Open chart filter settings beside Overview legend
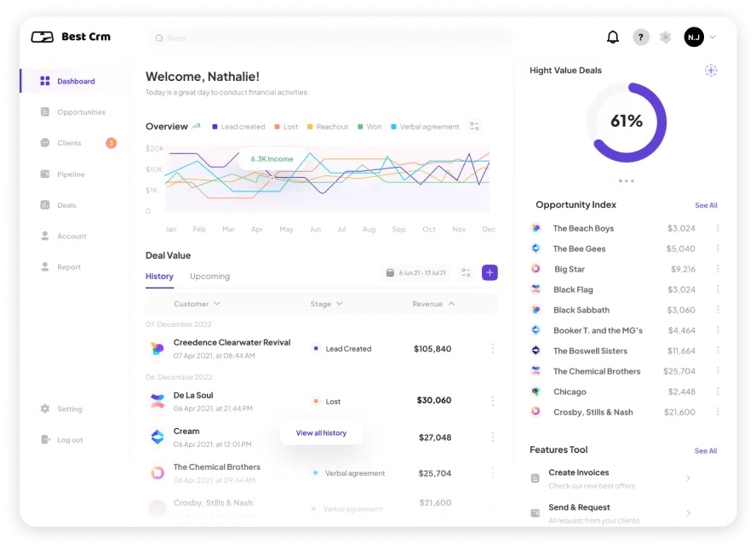Screen dimensions: 756x549 tap(475, 127)
